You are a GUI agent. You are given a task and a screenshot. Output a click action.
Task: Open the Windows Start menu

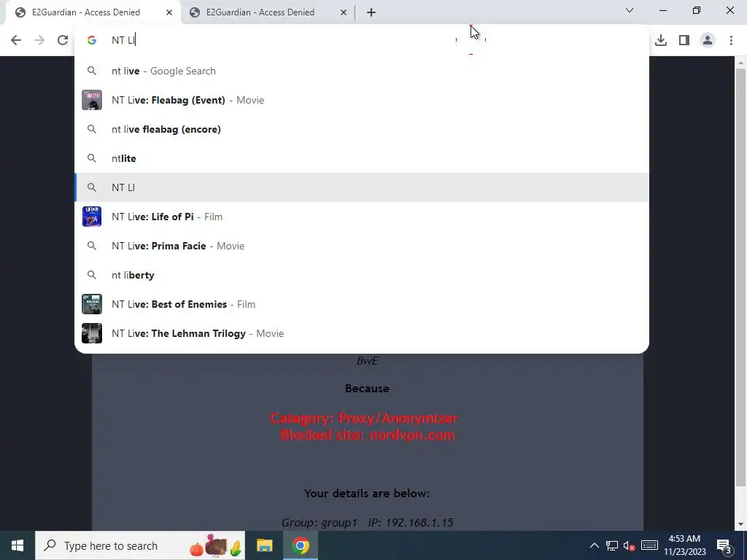point(18,545)
